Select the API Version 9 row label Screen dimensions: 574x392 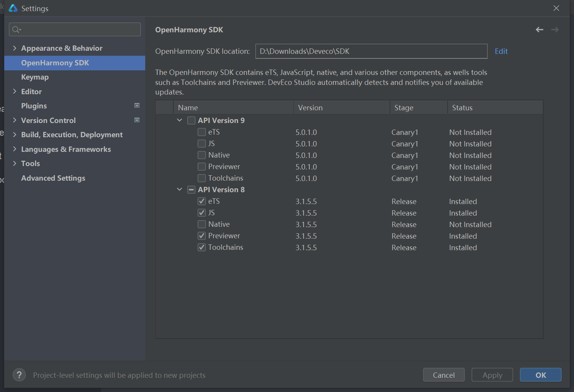point(221,120)
